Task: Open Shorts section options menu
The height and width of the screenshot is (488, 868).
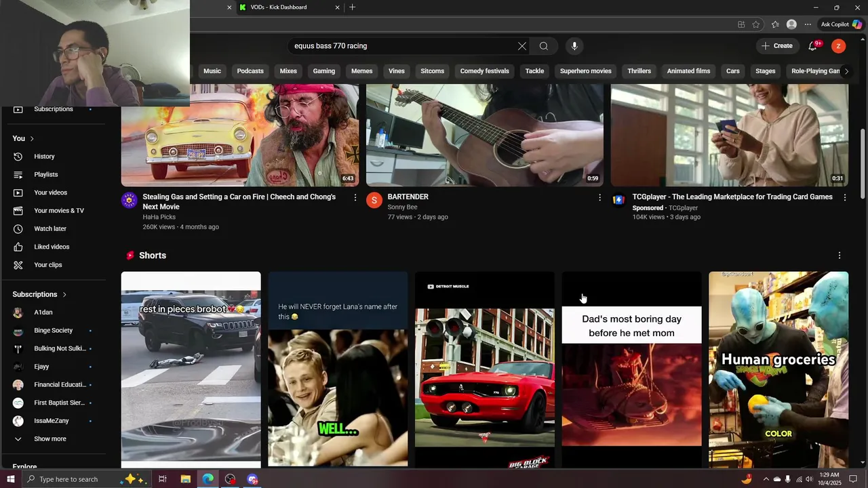Action: click(x=840, y=256)
